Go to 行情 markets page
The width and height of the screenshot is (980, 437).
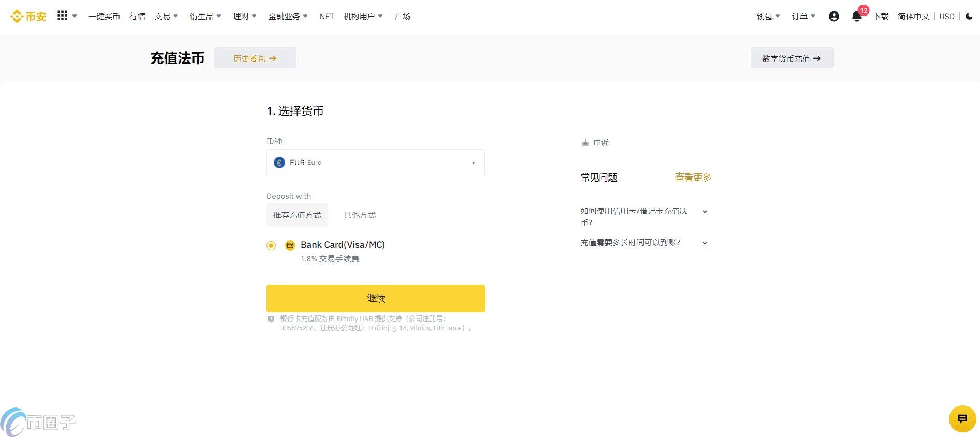[x=137, y=17]
